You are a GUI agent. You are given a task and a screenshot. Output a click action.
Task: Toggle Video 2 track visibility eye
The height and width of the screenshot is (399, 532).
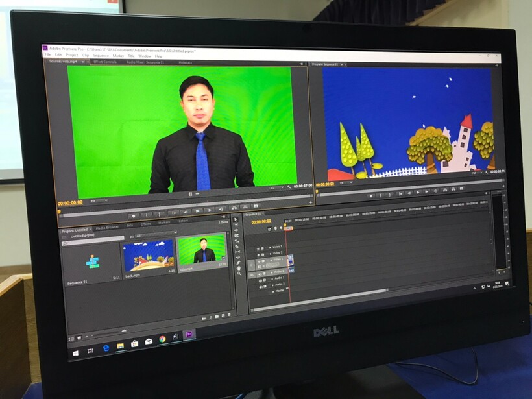[x=258, y=255]
